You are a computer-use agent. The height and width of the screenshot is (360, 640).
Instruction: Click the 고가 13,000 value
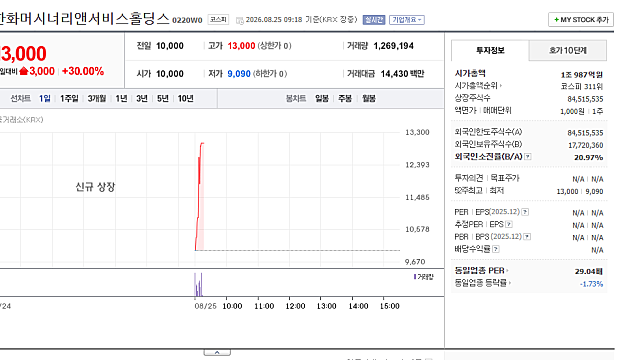pos(241,46)
